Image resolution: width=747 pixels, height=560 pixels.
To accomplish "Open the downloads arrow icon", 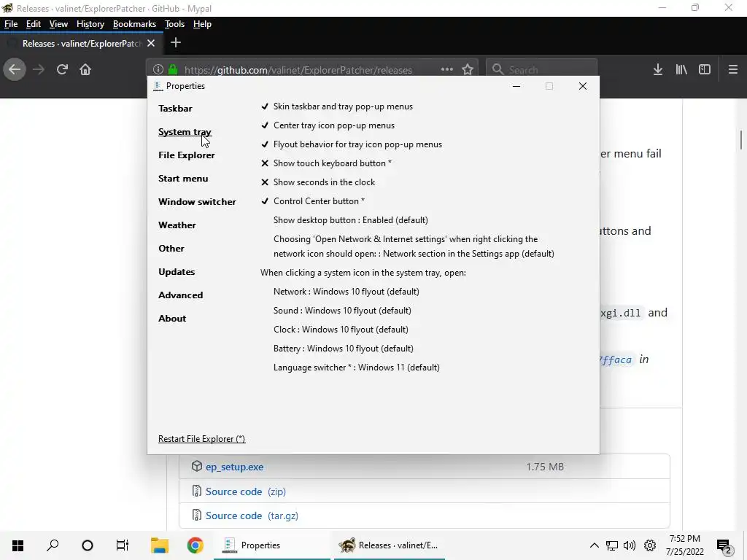I will [658, 70].
